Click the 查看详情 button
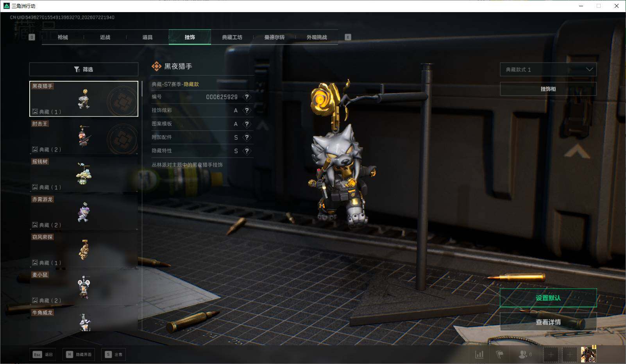This screenshot has height=364, width=626. tap(548, 322)
